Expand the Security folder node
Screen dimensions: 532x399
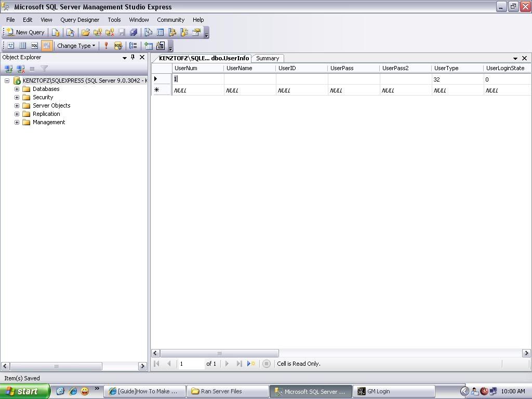point(17,97)
